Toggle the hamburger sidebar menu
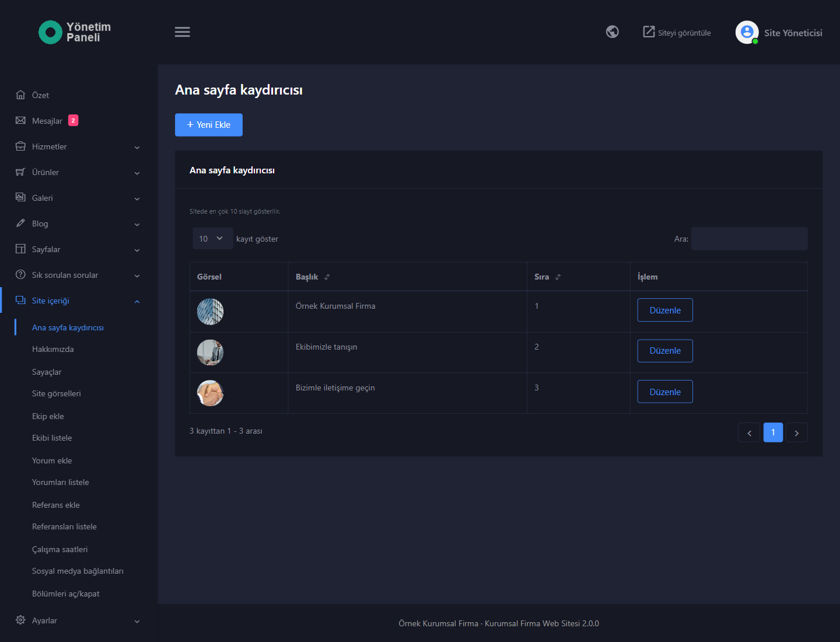Image resolution: width=840 pixels, height=642 pixels. (x=182, y=32)
